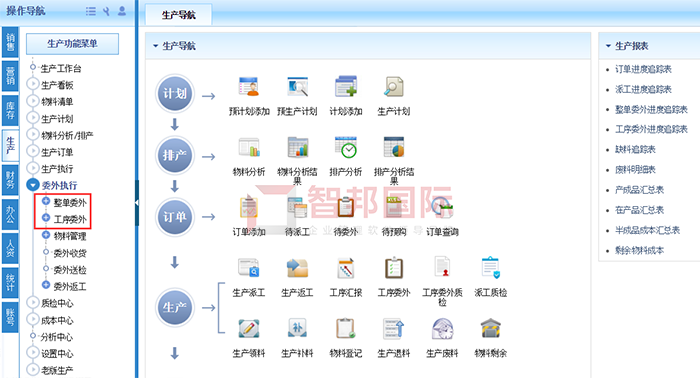Select the 生产导航 top tab
The image size is (700, 378).
[179, 15]
